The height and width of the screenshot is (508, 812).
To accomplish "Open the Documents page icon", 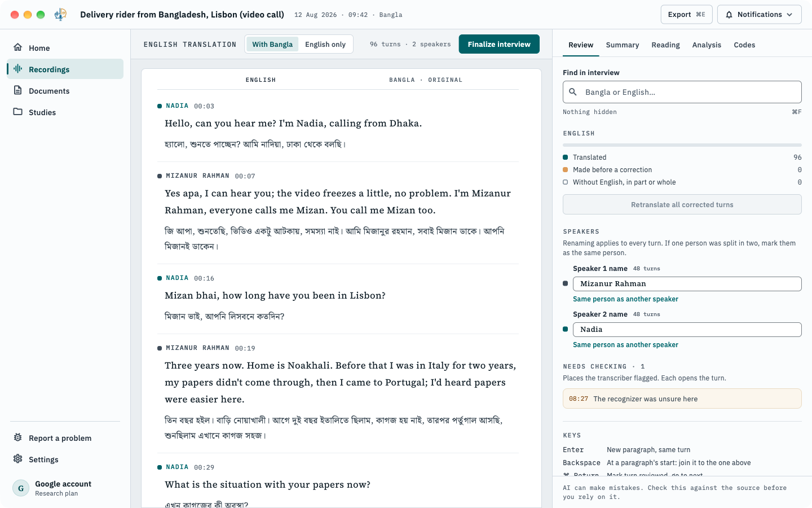I will [x=18, y=90].
